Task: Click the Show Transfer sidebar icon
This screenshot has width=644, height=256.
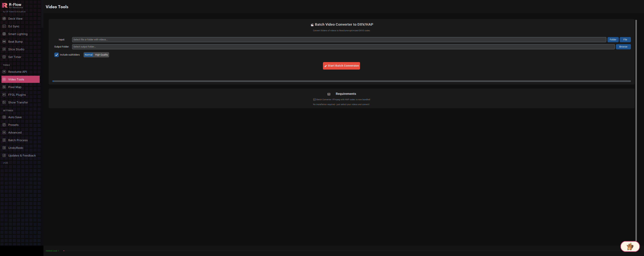Action: point(4,102)
